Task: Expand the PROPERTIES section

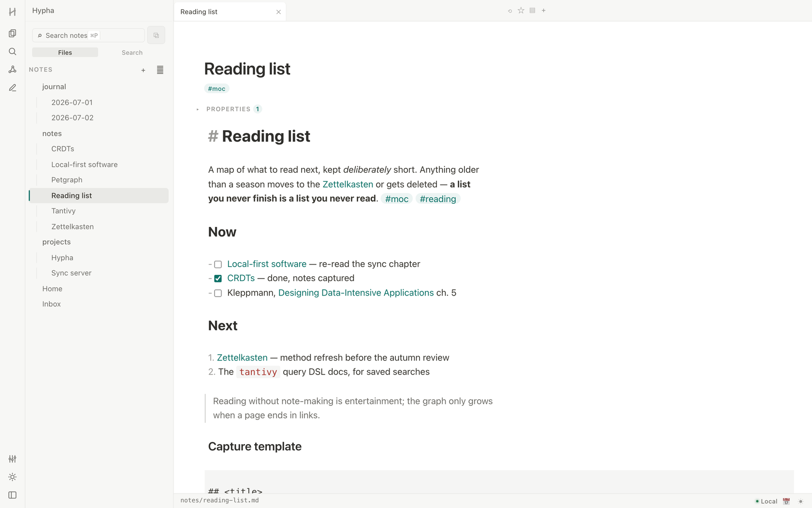Action: coord(229,109)
